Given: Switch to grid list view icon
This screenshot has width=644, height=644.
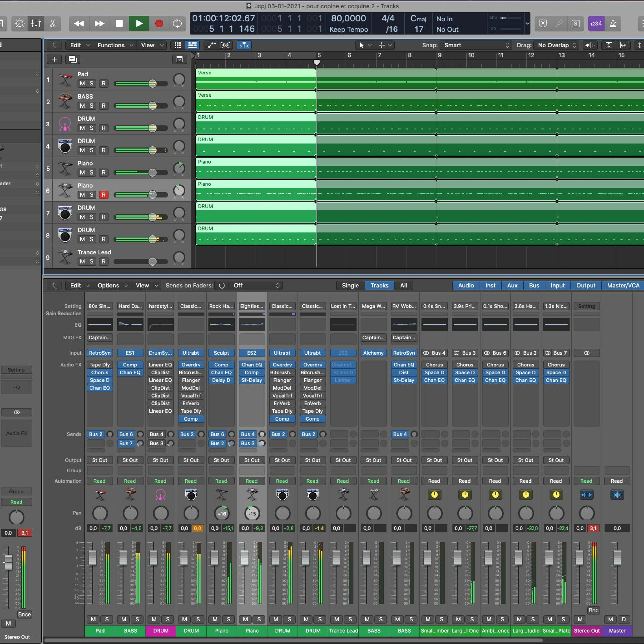Looking at the screenshot, I should pos(178,45).
